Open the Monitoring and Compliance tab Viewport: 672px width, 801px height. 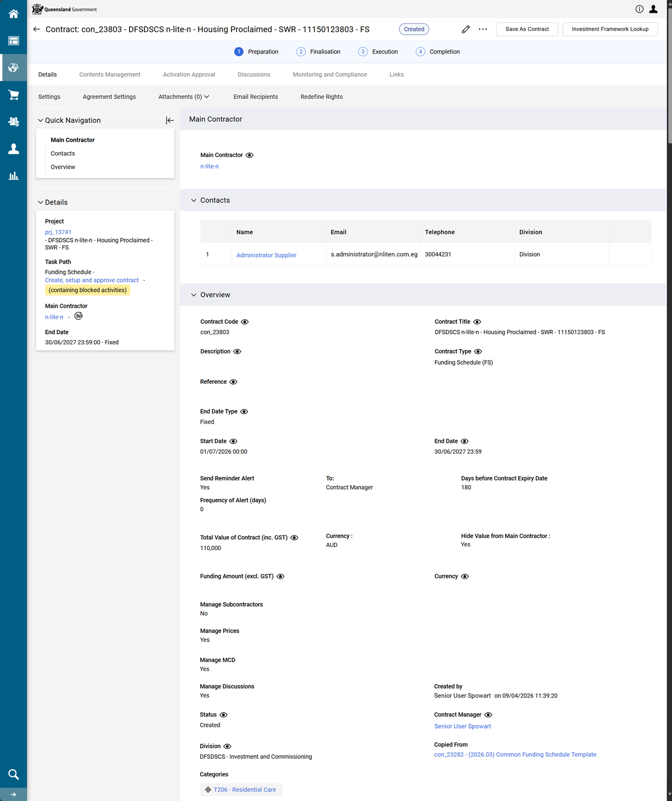330,75
